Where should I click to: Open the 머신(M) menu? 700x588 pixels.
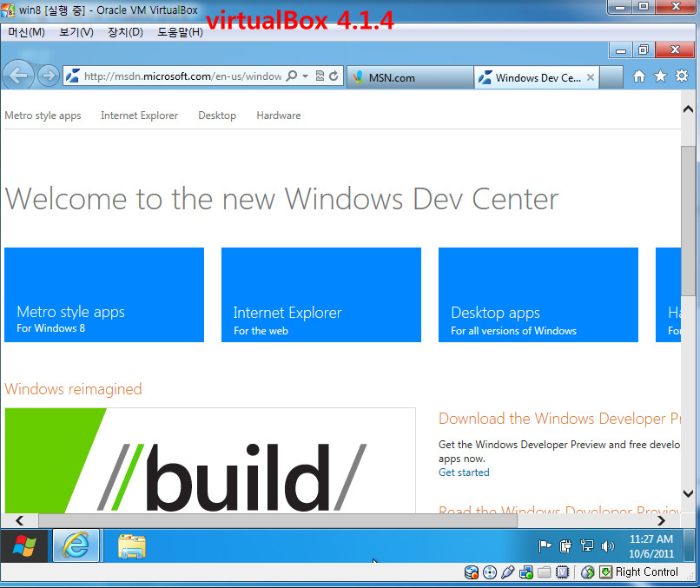point(26,32)
